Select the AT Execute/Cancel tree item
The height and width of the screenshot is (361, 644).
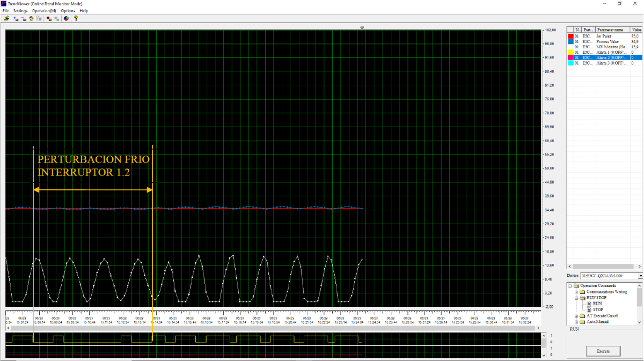click(x=602, y=316)
